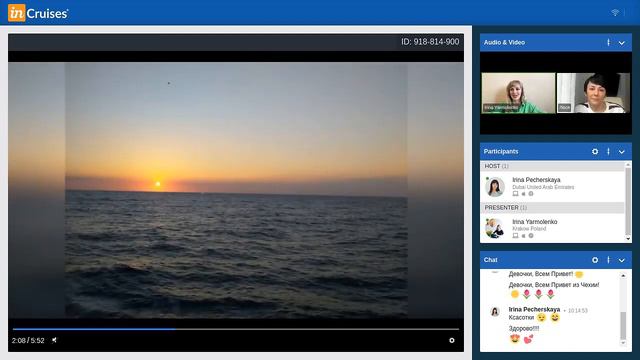Click Irina Pecherskaya's round status icon
This screenshot has width=640, height=360.
[x=531, y=194]
